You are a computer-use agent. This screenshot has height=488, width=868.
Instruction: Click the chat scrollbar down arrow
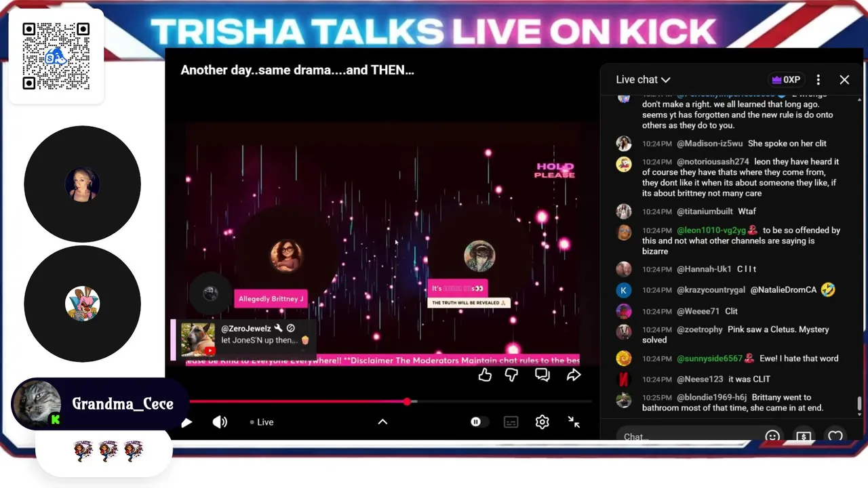860,415
